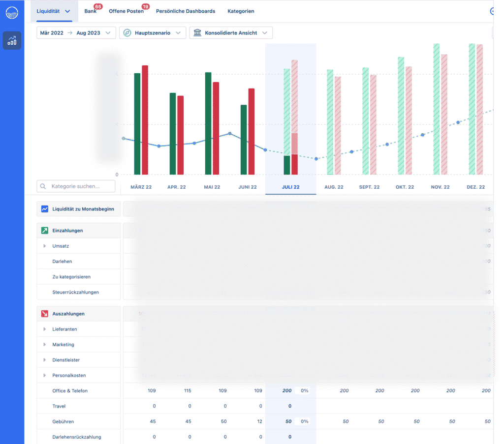Switch to the Bank tab
The image size is (504, 444).
coord(91,11)
